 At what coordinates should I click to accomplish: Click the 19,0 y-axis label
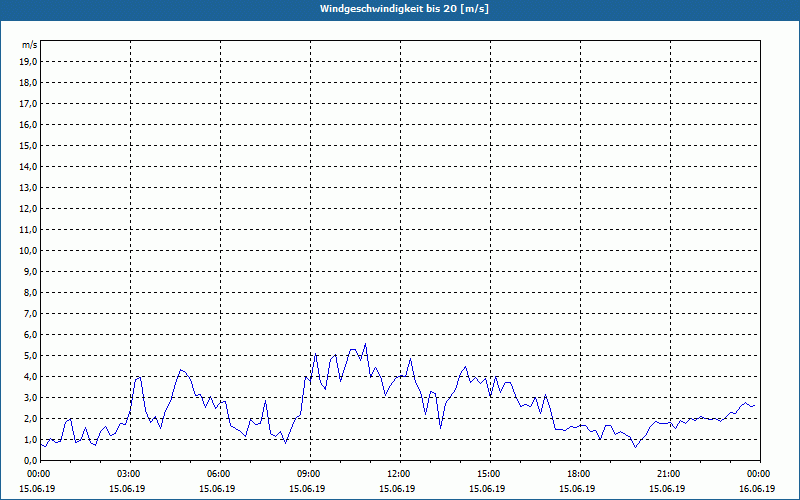coord(29,62)
